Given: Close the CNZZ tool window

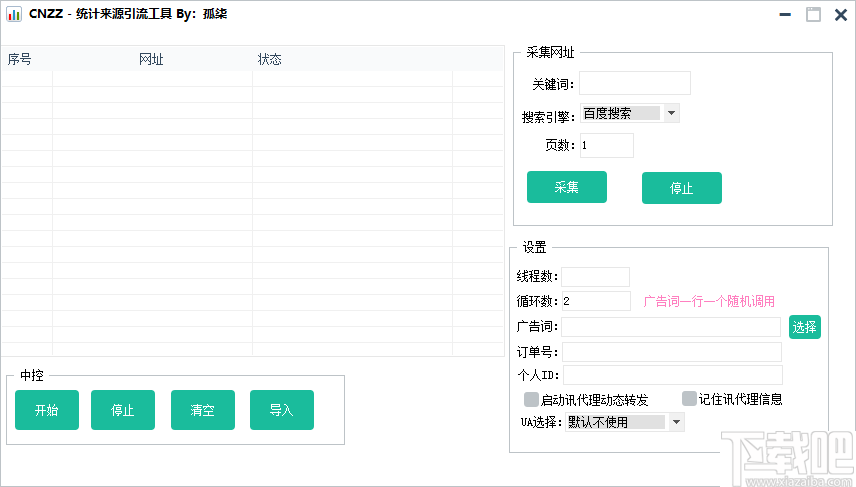Looking at the screenshot, I should (x=841, y=14).
